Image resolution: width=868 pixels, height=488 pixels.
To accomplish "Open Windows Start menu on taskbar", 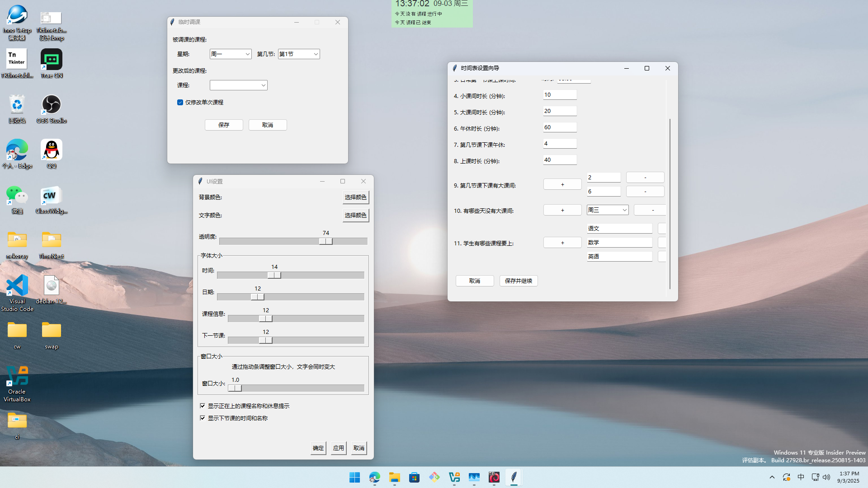I will (355, 477).
